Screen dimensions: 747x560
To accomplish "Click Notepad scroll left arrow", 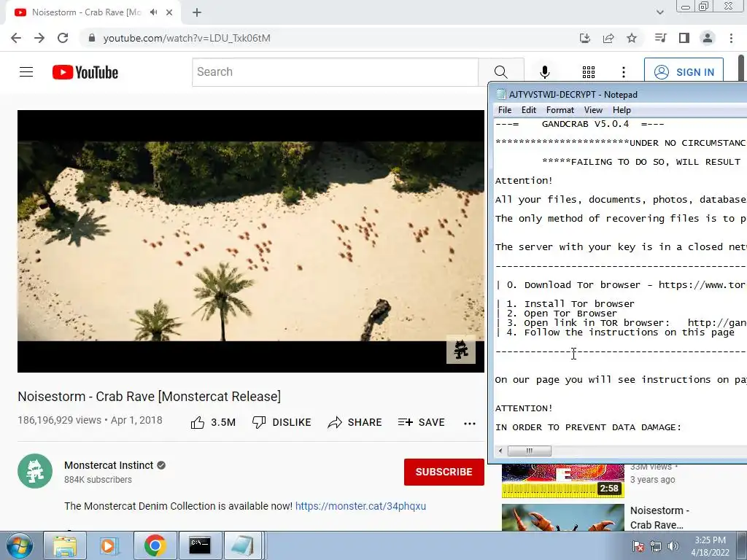I will (x=500, y=451).
